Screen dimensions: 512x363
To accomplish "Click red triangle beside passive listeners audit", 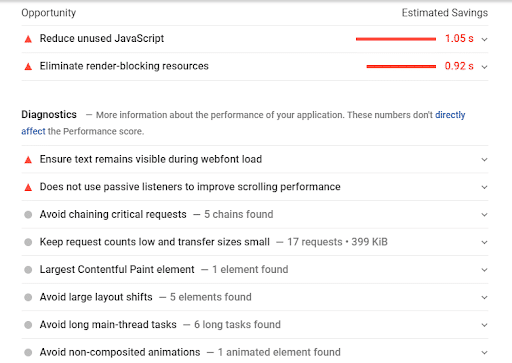I will coord(28,187).
